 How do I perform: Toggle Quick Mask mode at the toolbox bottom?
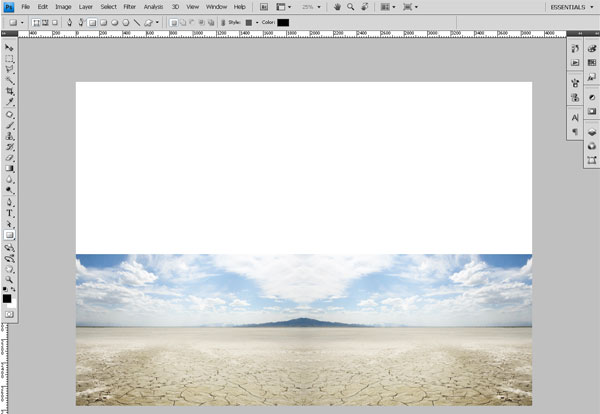click(10, 313)
